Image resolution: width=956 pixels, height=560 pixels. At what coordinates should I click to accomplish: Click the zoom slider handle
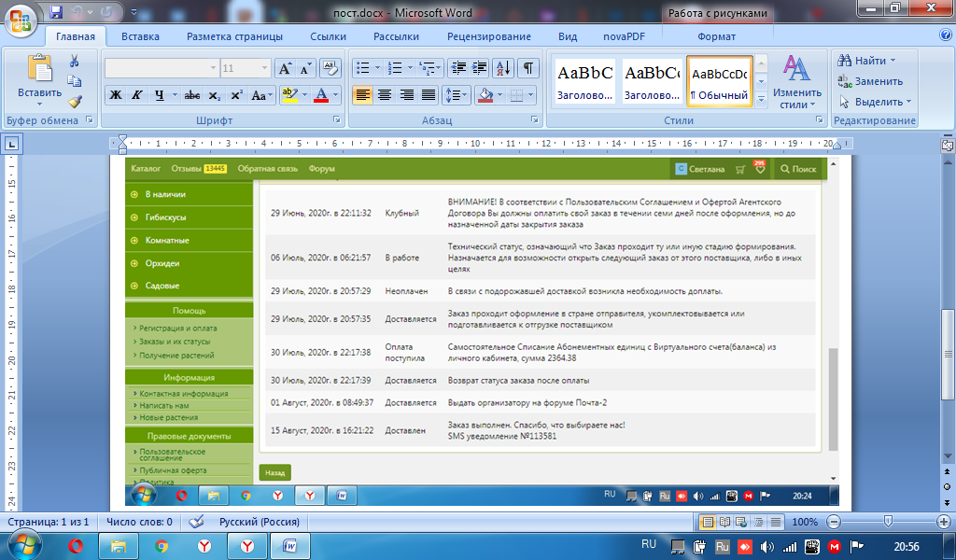point(888,522)
